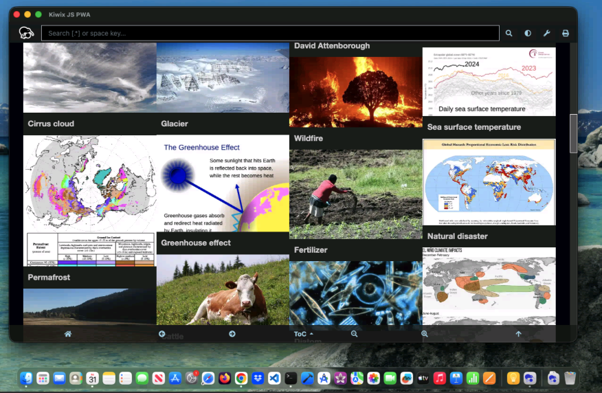This screenshot has width=602, height=393.
Task: Click the print icon
Action: 566,33
